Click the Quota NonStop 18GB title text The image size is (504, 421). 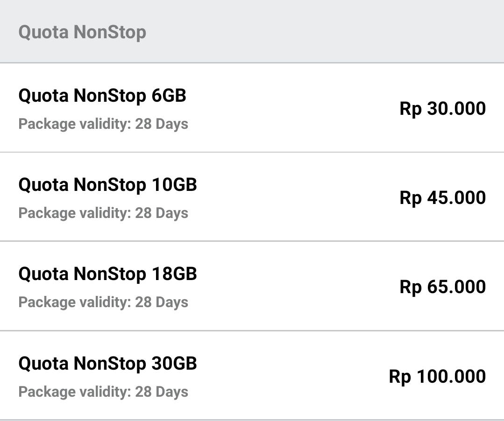[107, 273]
